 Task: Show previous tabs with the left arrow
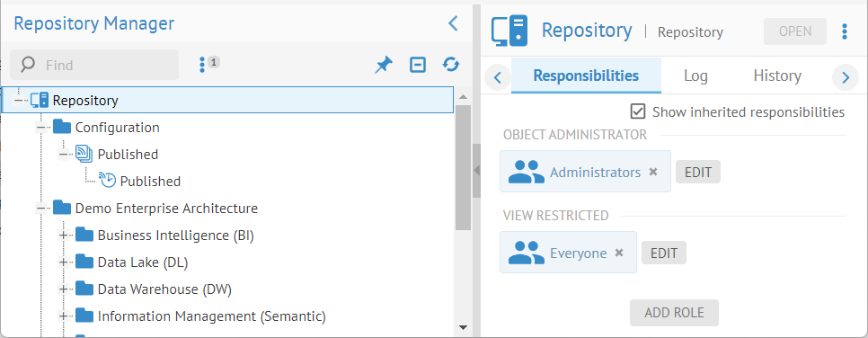497,77
